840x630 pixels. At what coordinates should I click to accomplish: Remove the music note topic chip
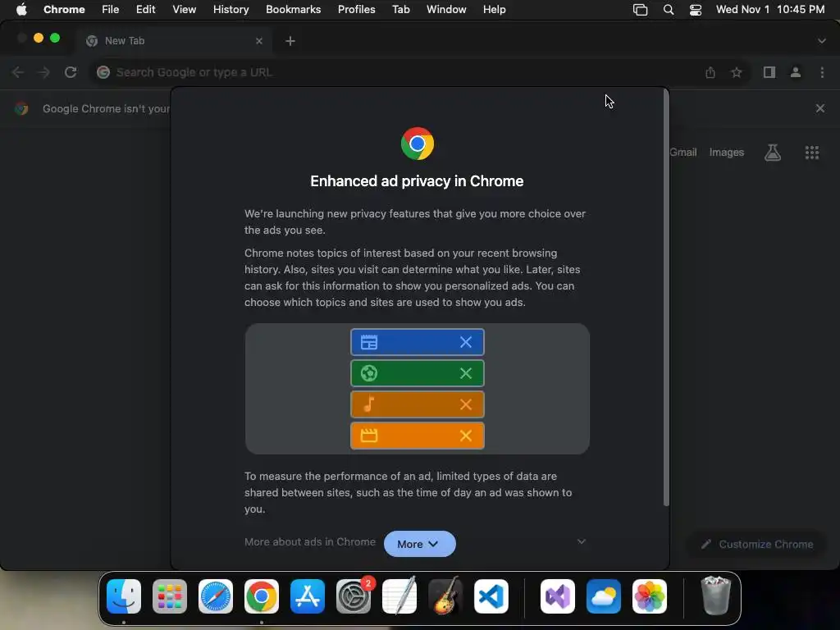click(466, 404)
